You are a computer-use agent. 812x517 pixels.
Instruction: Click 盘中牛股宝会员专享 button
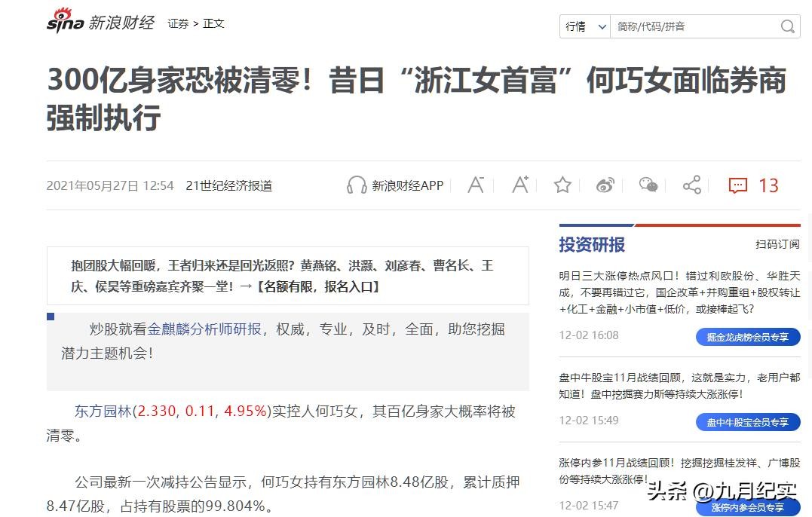tap(748, 422)
